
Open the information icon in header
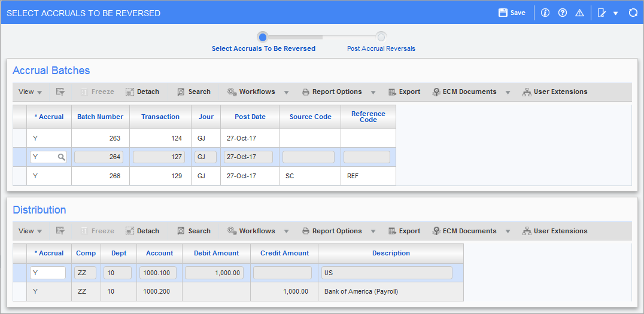(545, 13)
